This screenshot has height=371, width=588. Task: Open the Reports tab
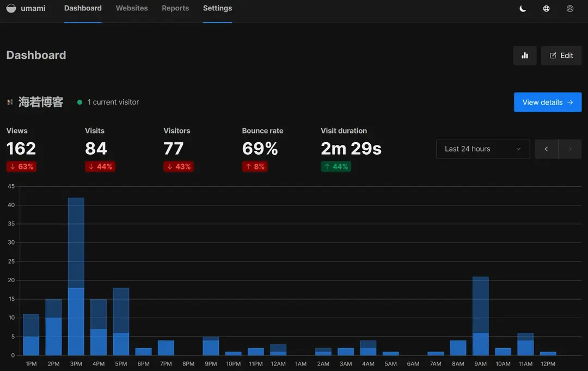tap(175, 9)
